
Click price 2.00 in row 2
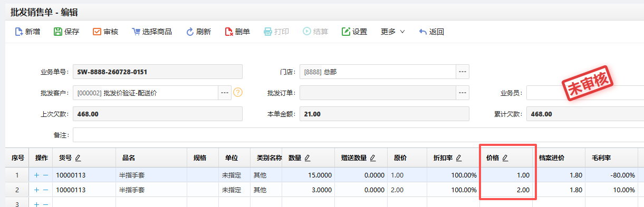507,190
